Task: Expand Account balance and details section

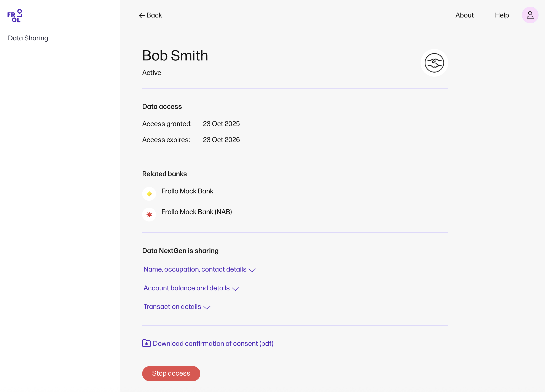Action: click(186, 288)
